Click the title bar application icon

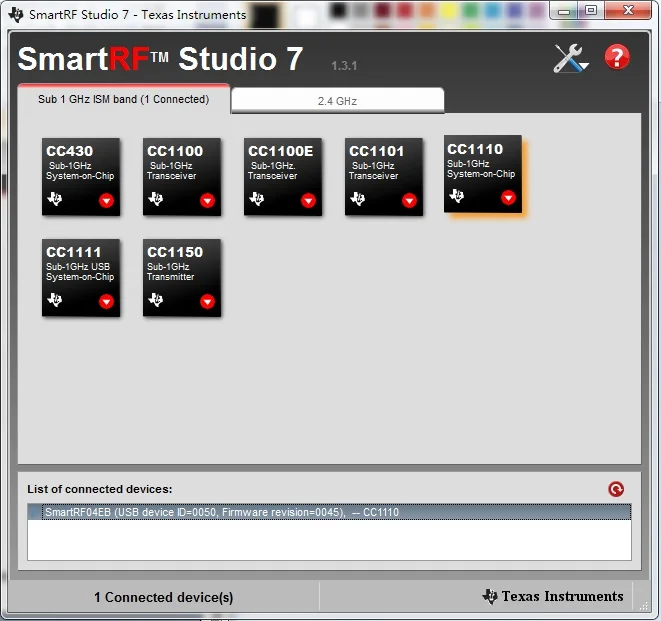(16, 14)
